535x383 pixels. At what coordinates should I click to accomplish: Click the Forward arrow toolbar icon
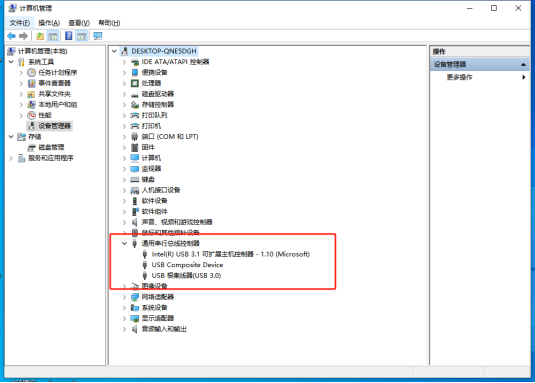[24, 36]
